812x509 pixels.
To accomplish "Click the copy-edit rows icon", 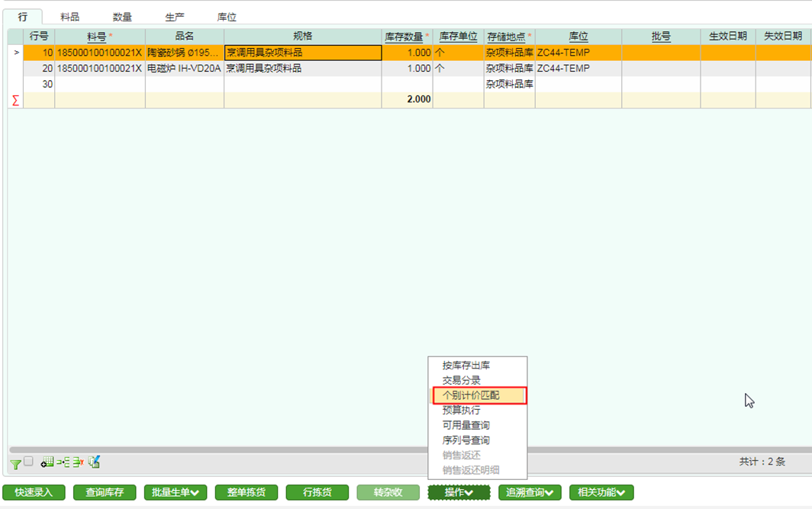I will (x=94, y=462).
